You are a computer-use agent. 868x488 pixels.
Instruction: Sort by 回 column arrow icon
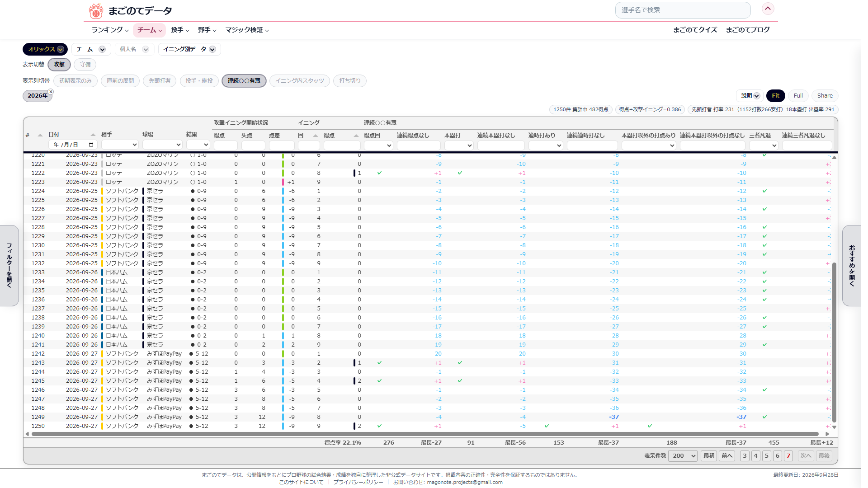316,136
